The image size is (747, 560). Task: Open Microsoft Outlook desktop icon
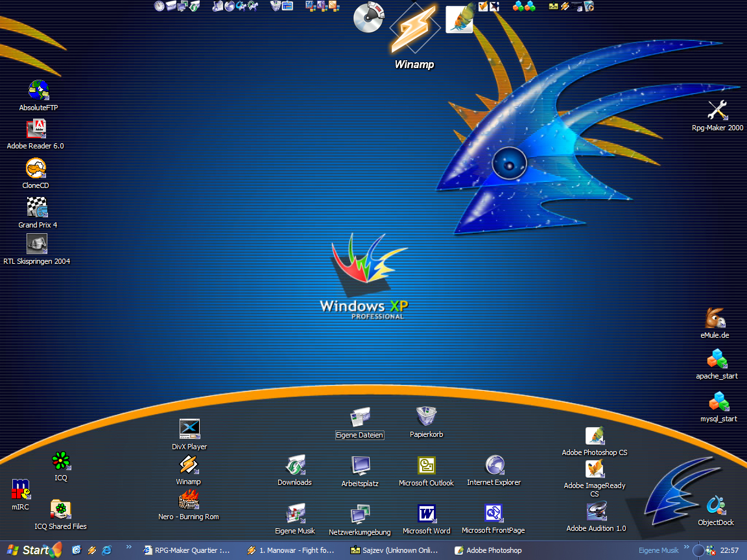point(427,466)
